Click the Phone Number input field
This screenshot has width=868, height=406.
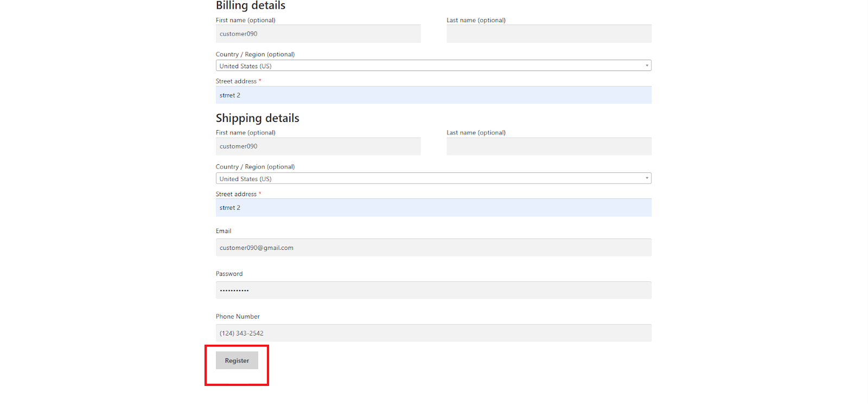pyautogui.click(x=433, y=333)
